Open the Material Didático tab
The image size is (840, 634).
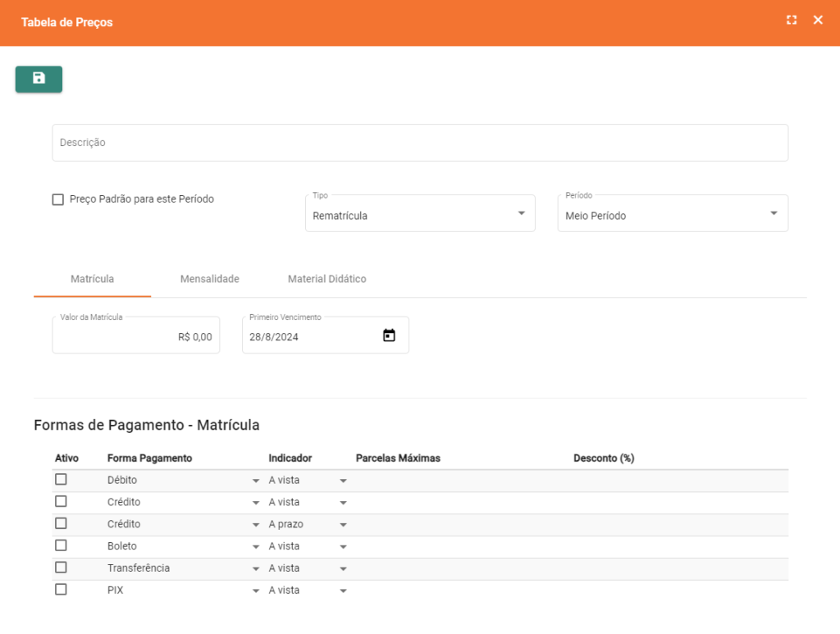pyautogui.click(x=326, y=279)
